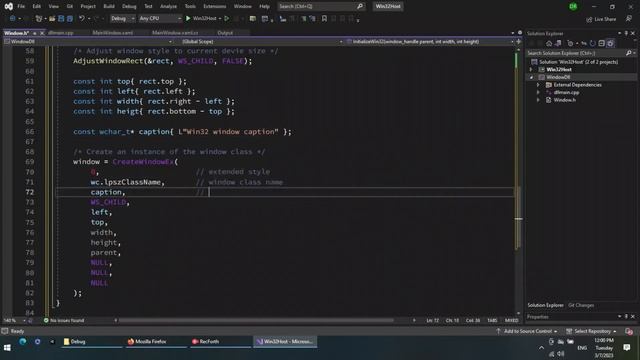
Task: Open the Build menu
Action: [109, 6]
